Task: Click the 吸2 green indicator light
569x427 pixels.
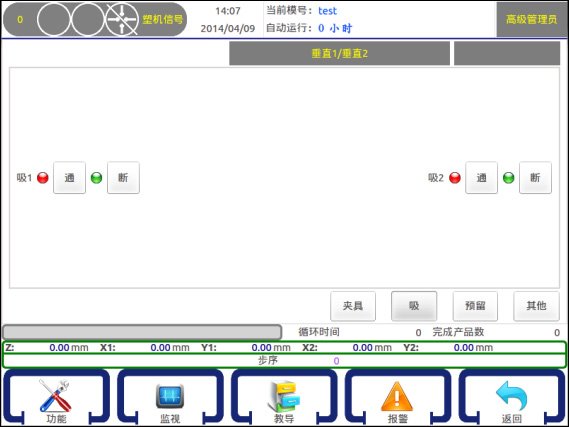Action: (x=508, y=178)
